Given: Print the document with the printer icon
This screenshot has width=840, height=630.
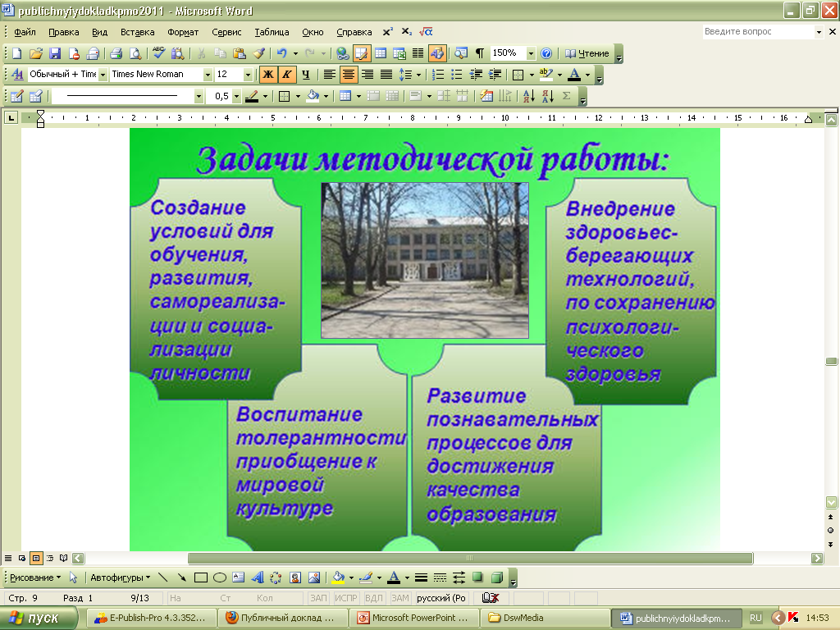Looking at the screenshot, I should [116, 53].
